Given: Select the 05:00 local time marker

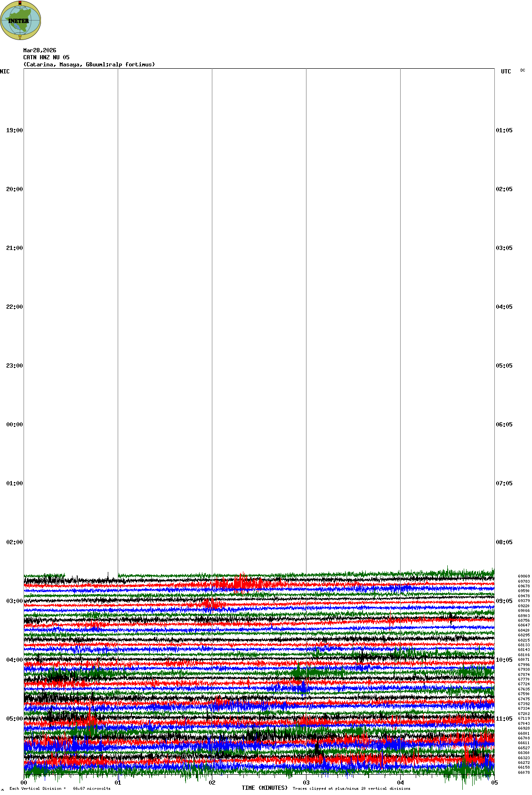Looking at the screenshot, I should click(x=14, y=719).
